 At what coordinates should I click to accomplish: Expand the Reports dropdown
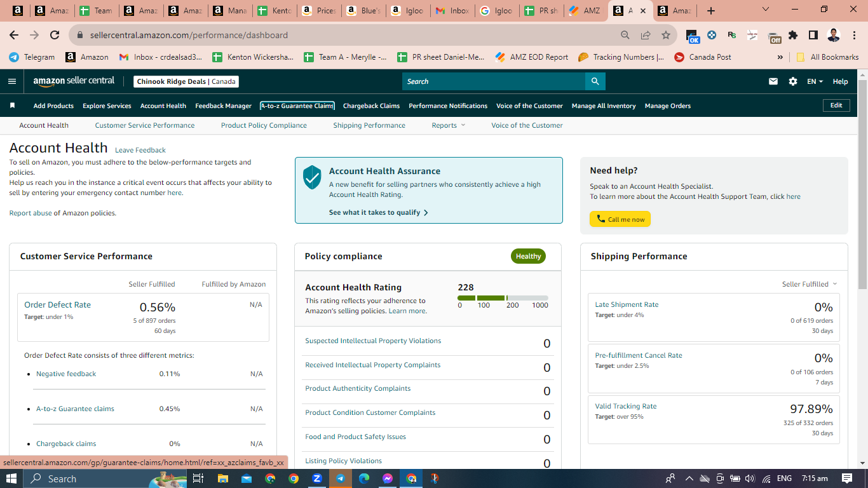point(449,125)
